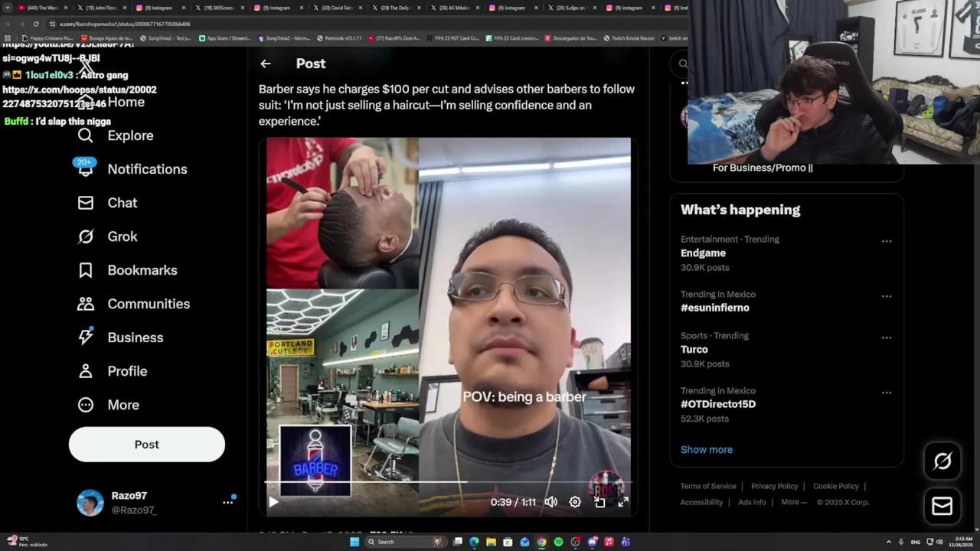Click Show more under What's happening
The width and height of the screenshot is (980, 551).
pyautogui.click(x=707, y=450)
